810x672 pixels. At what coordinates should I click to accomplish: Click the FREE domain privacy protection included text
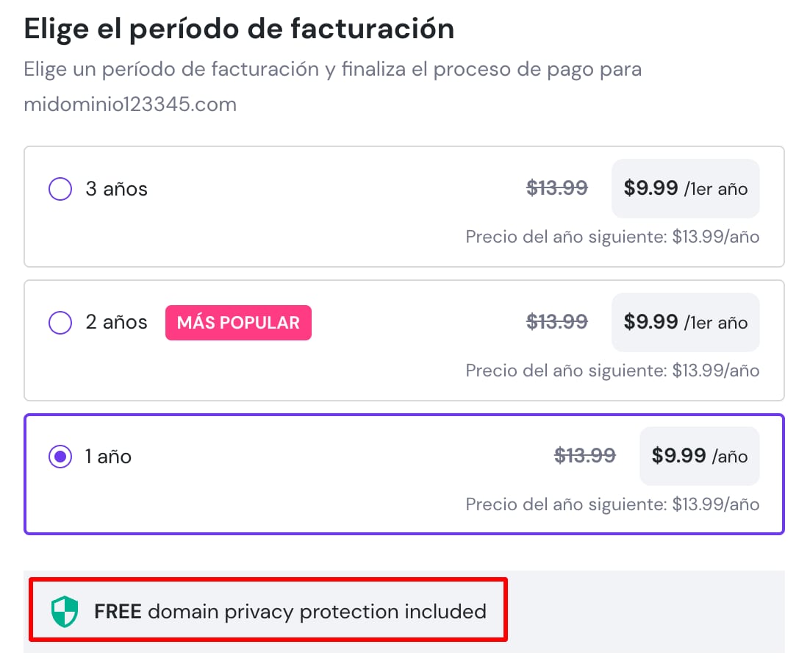(290, 612)
